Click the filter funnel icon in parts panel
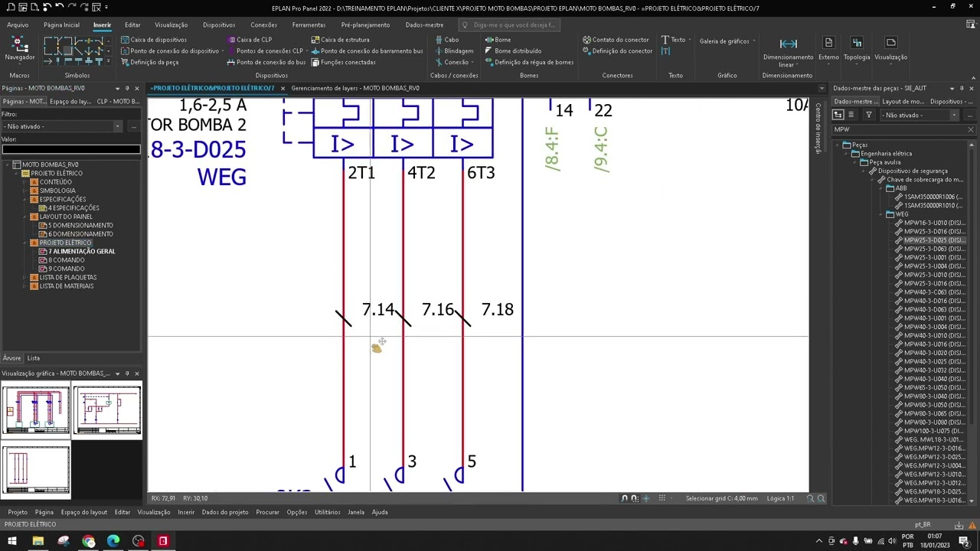The height and width of the screenshot is (551, 980). [868, 115]
